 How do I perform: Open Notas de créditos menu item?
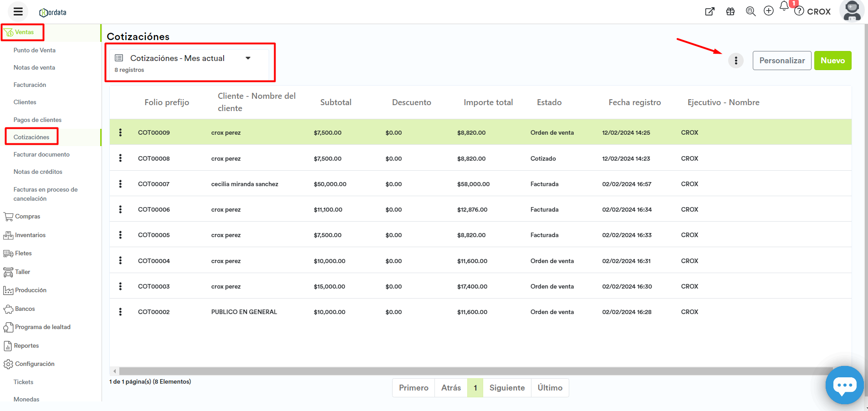click(x=38, y=172)
